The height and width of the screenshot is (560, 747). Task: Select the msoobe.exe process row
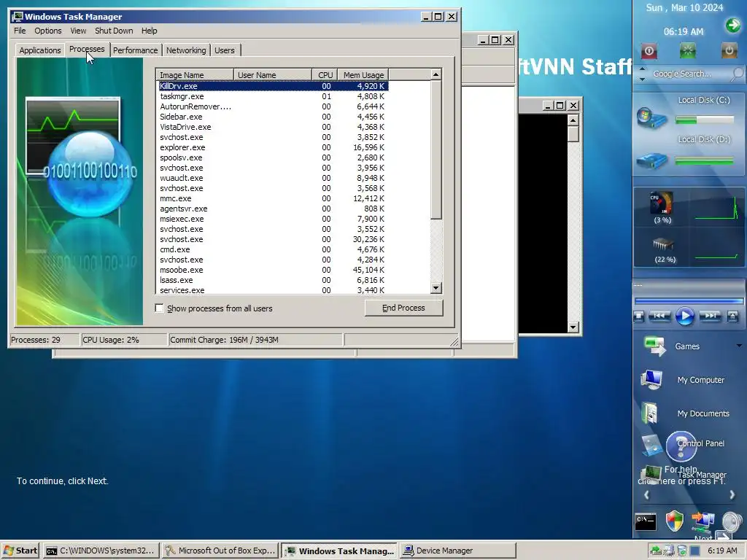pos(274,270)
